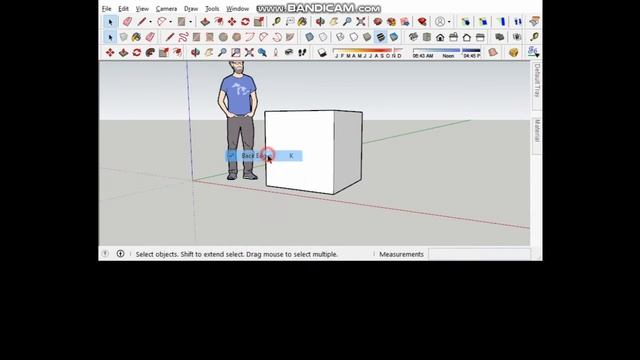Image resolution: width=640 pixels, height=360 pixels.
Task: Select the Circle drawing tool
Action: 223,37
